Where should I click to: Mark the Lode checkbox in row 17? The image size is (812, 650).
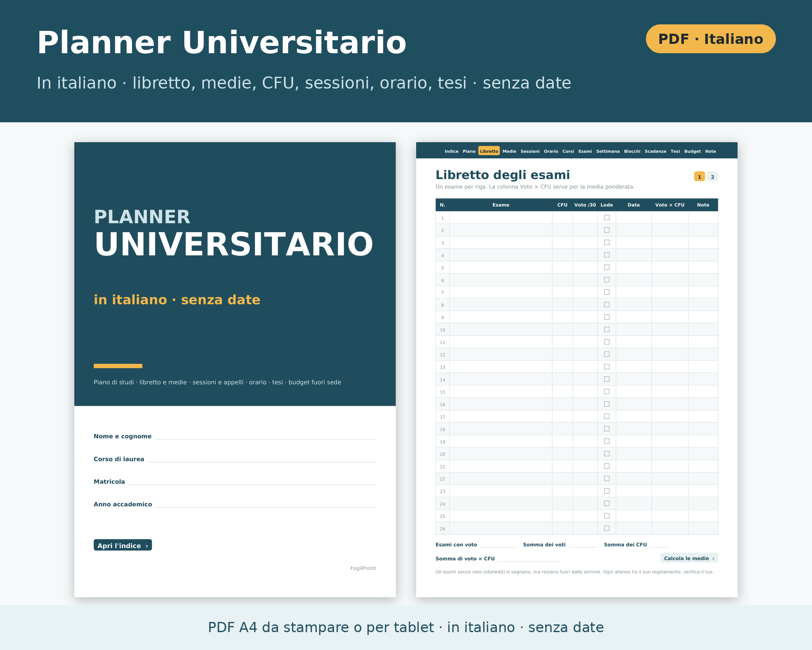pyautogui.click(x=607, y=416)
